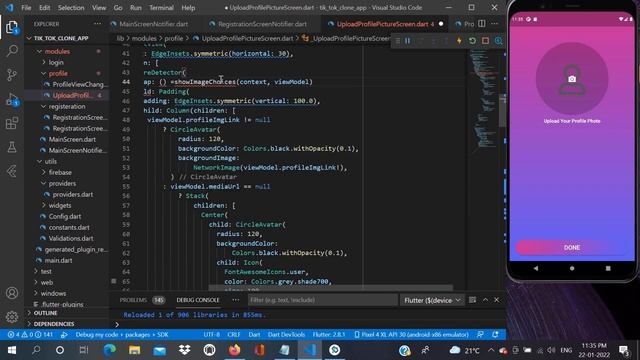640x360 pixels.
Task: Split the editor to the right
Action: point(482,24)
